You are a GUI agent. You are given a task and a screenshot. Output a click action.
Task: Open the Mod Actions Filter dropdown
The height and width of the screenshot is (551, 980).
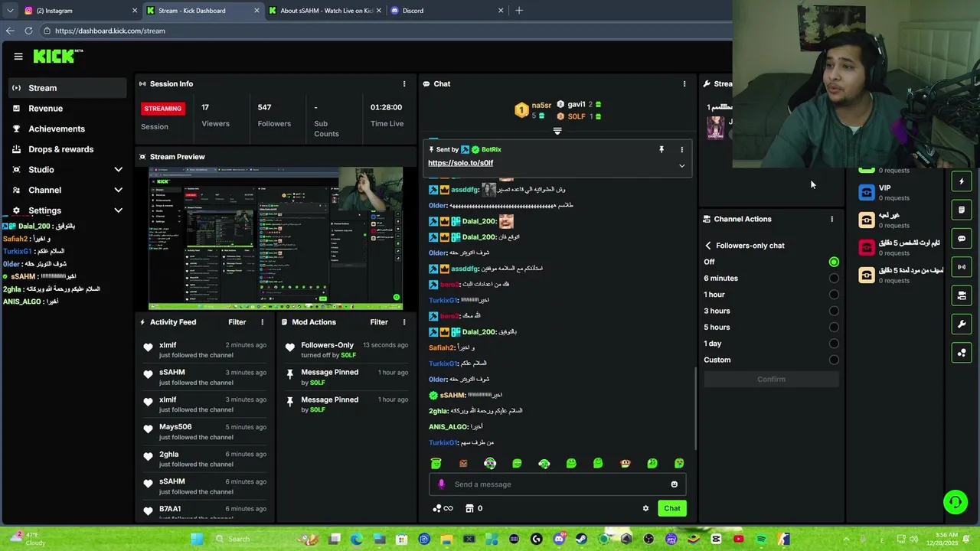tap(379, 322)
